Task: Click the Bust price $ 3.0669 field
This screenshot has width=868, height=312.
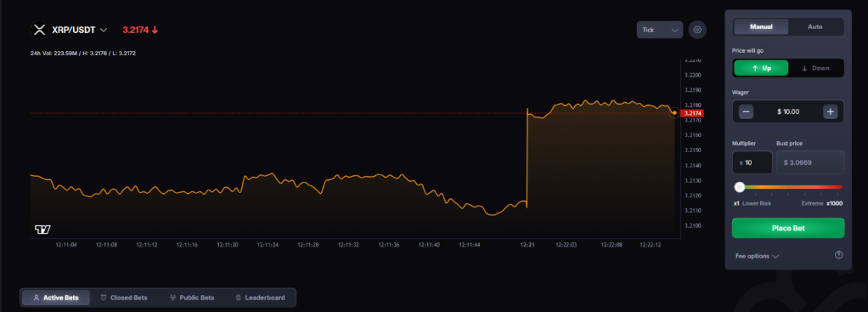Action: pyautogui.click(x=810, y=162)
